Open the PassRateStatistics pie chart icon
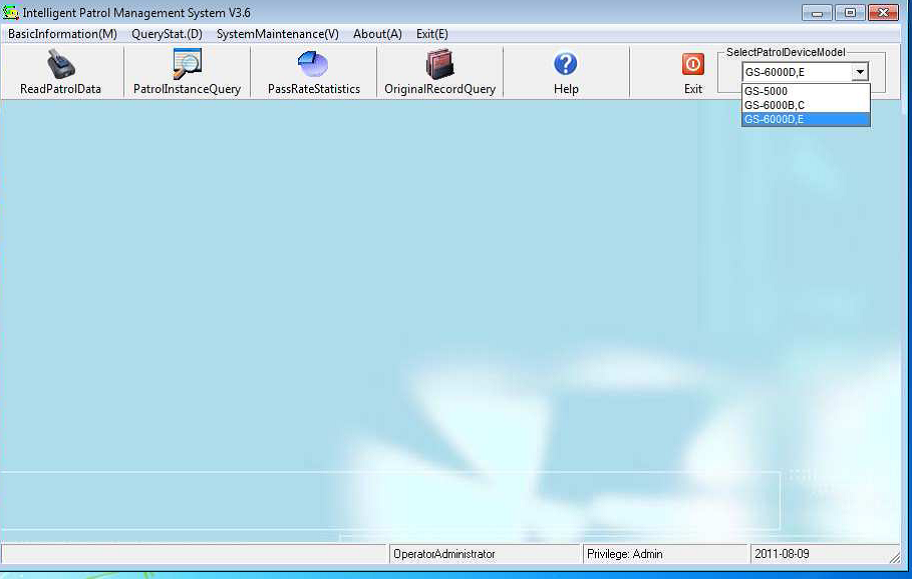 point(313,65)
